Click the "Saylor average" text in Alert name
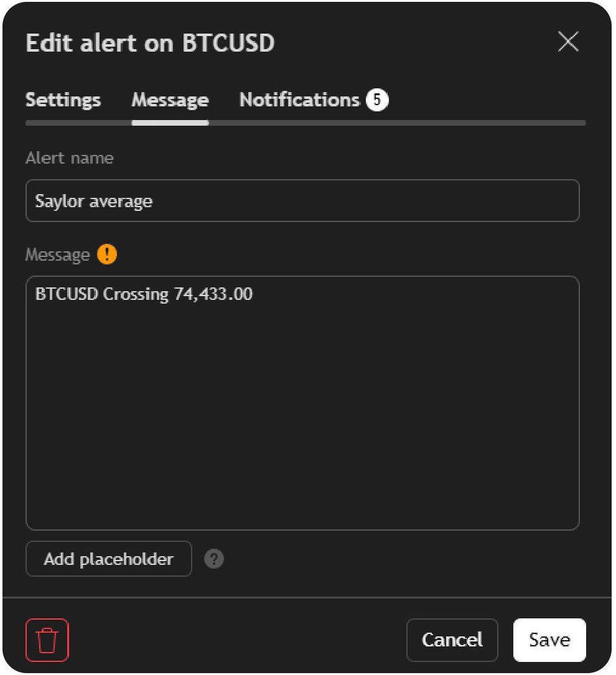 (93, 201)
